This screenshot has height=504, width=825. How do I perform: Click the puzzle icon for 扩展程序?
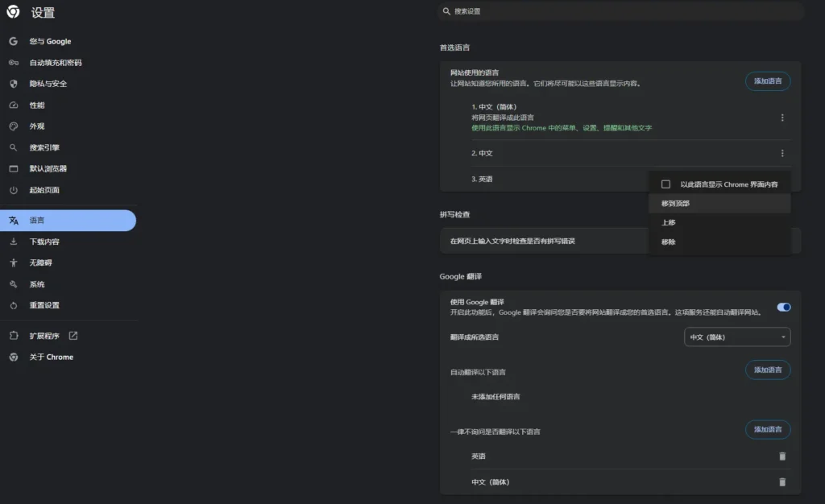(x=13, y=335)
